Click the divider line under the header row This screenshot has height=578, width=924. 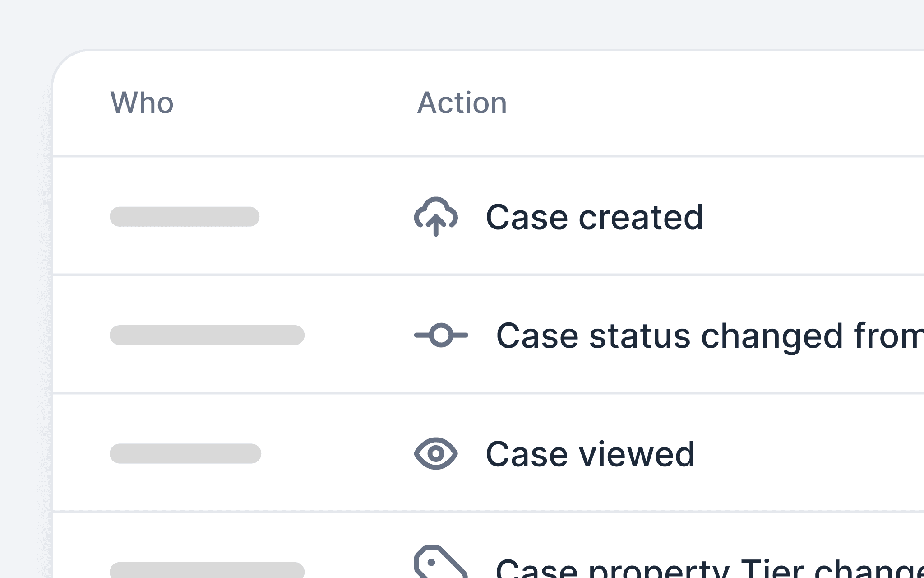click(x=488, y=156)
